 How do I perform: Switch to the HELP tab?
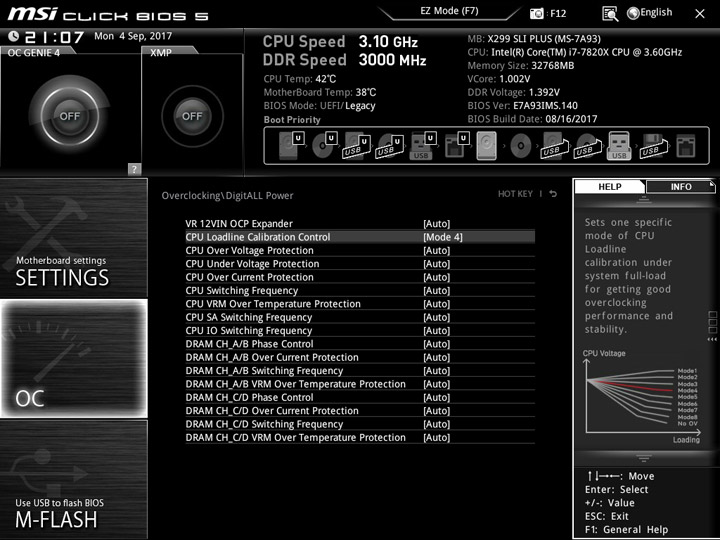(609, 186)
